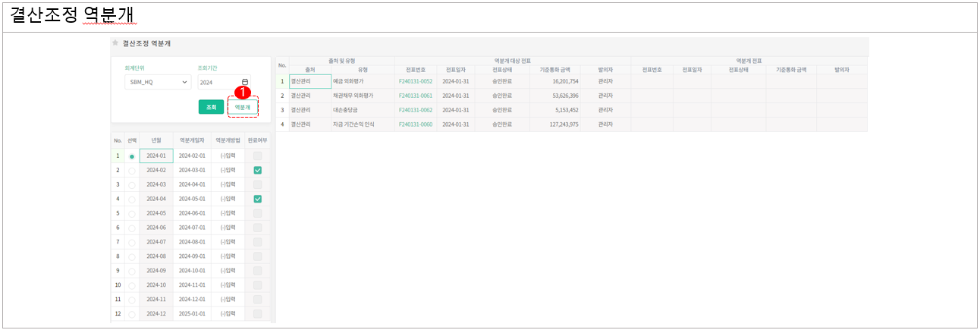This screenshot has height=330, width=980.
Task: Uncheck 완료여부 checkbox for 2024-02
Action: pos(258,170)
